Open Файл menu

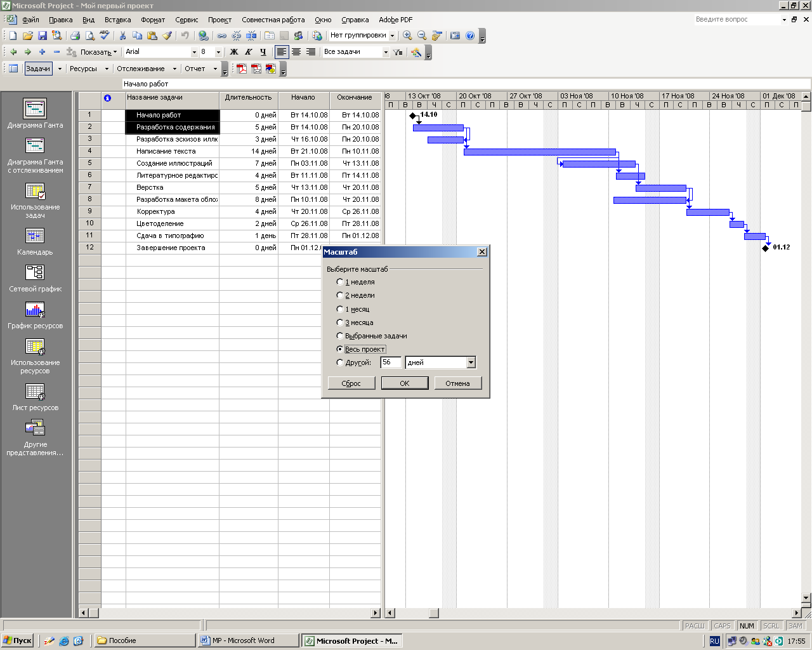pyautogui.click(x=30, y=20)
